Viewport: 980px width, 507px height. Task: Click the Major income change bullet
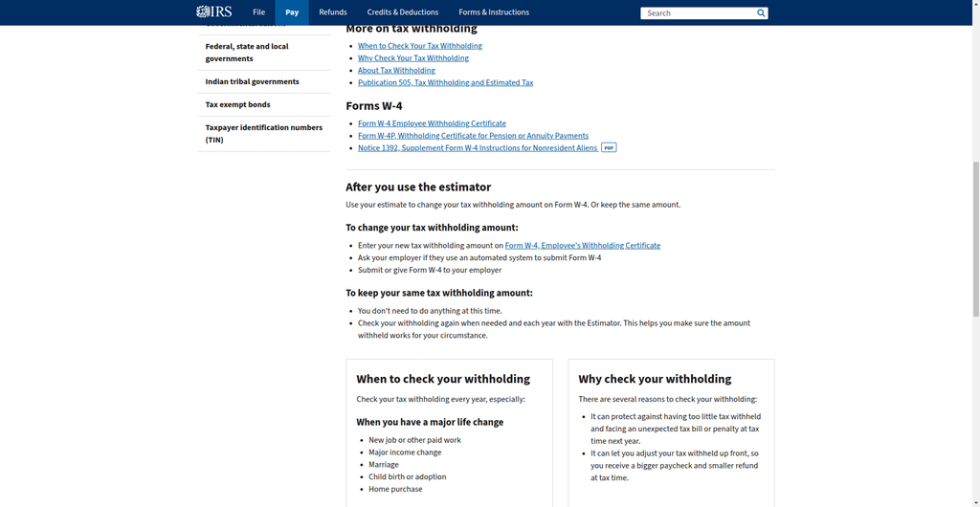pyautogui.click(x=405, y=452)
